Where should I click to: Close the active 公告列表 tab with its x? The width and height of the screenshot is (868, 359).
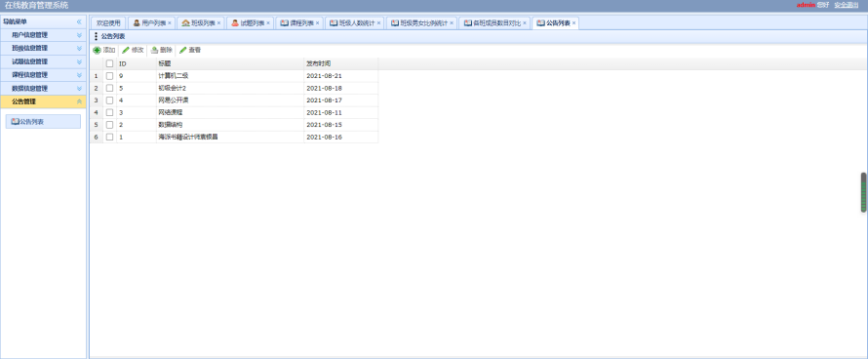[x=574, y=23]
